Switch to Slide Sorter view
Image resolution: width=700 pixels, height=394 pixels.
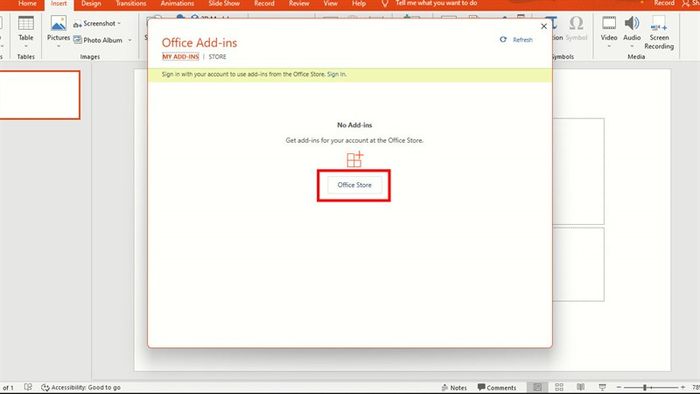pyautogui.click(x=559, y=387)
